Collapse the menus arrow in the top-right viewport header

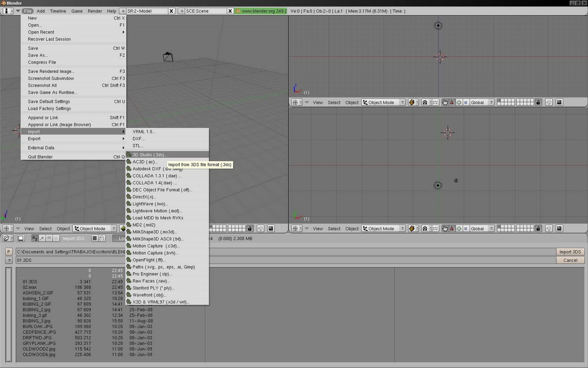click(x=306, y=103)
